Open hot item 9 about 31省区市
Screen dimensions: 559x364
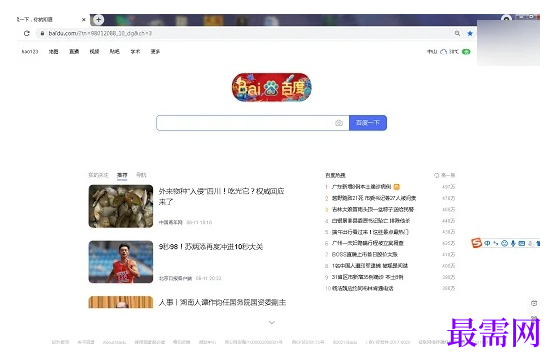[368, 277]
